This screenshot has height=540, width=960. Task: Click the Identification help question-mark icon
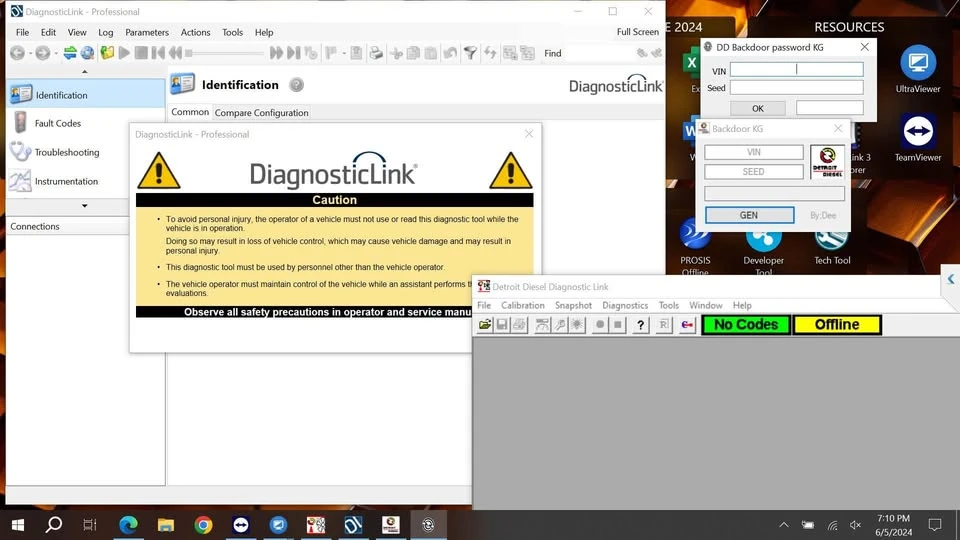tap(296, 85)
